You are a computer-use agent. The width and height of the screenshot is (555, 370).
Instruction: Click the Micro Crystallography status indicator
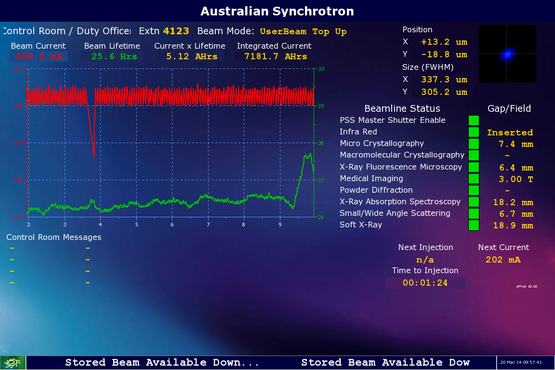[474, 144]
